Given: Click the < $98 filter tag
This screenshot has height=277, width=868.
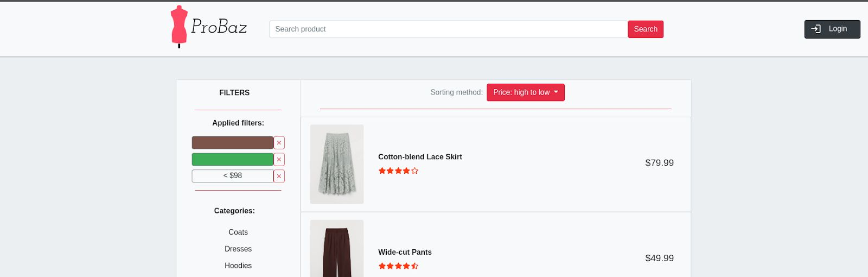Looking at the screenshot, I should 233,176.
